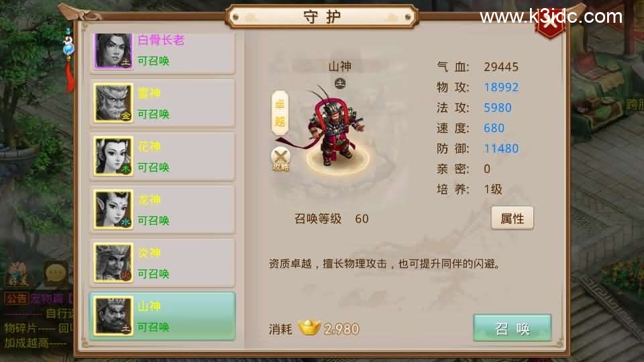Click the 山神 portrait in list
The width and height of the screenshot is (644, 362).
coord(114,316)
